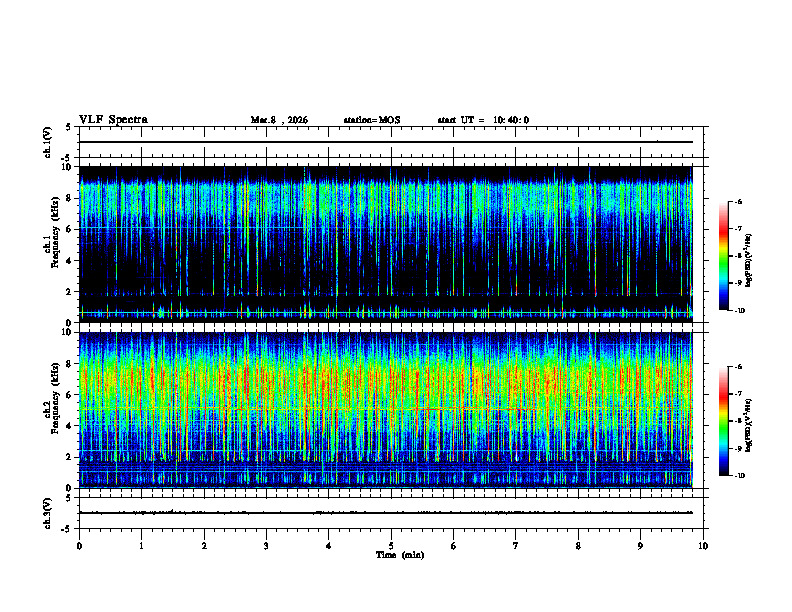Select the date text 'Mar.8 , 2026'
Viewport: 792px width, 612px height.
click(279, 120)
